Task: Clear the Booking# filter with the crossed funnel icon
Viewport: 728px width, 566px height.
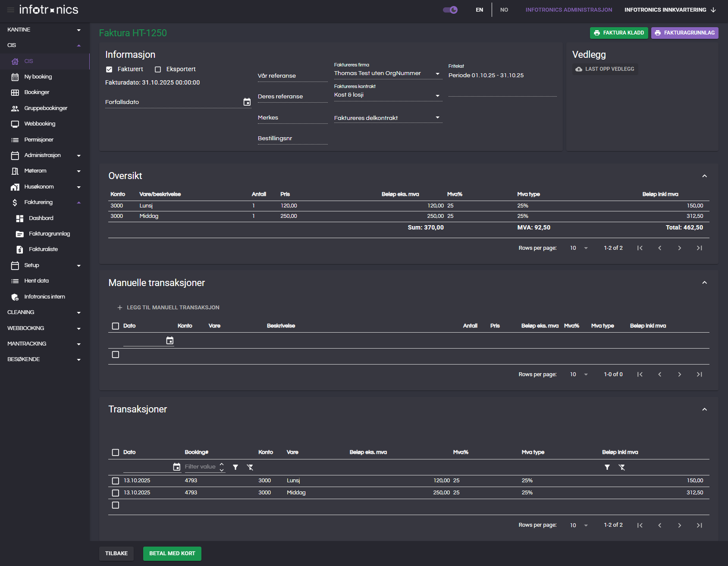Action: [x=250, y=467]
